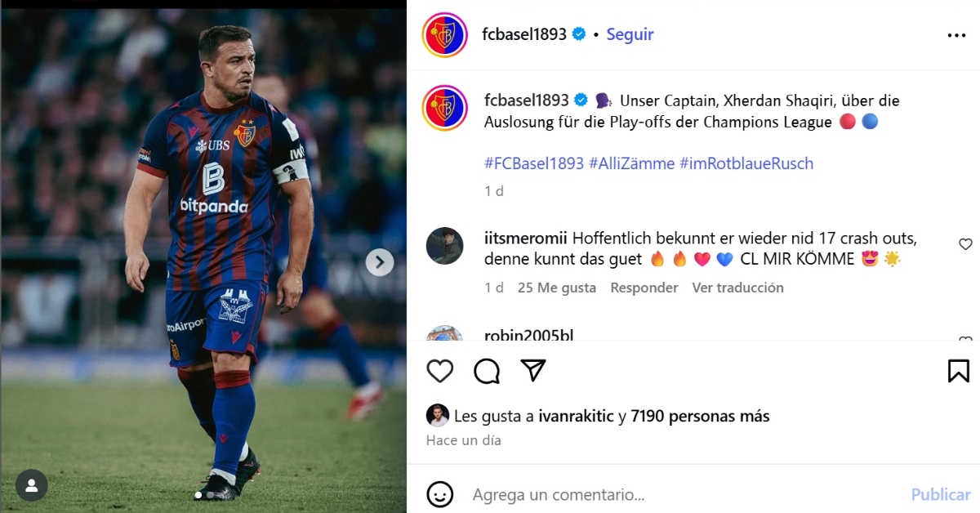Open the emoji picker smiley icon
The width and height of the screenshot is (980, 513).
tap(440, 494)
